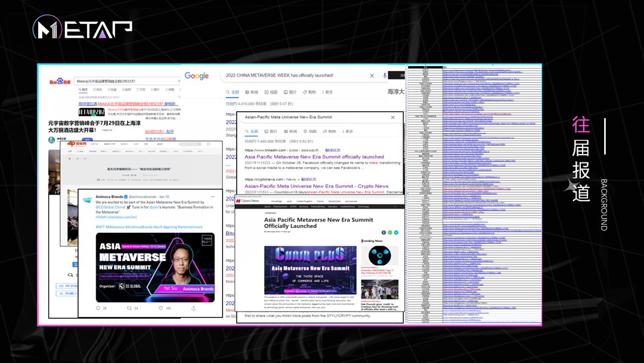The height and width of the screenshot is (363, 644).
Task: Select 新闻 tab in Asian-Pacific search window
Action: click(290, 131)
